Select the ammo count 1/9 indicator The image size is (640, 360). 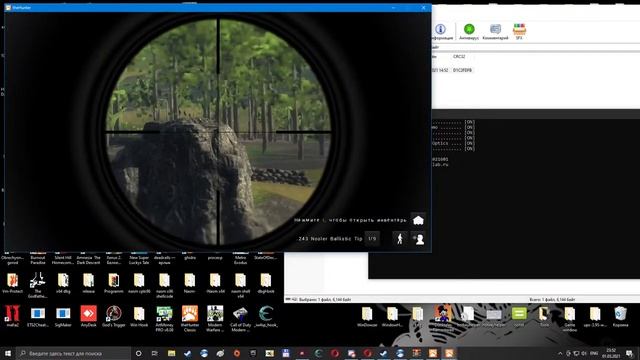[372, 238]
